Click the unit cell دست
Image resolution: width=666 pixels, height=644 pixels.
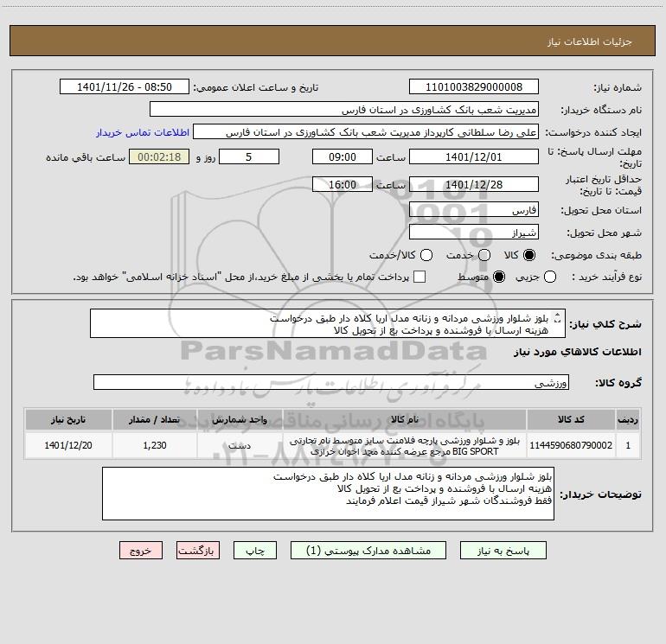pos(240,445)
